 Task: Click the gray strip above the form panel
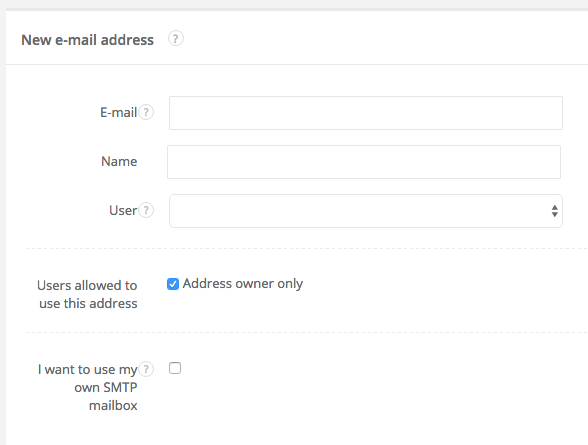[x=294, y=4]
